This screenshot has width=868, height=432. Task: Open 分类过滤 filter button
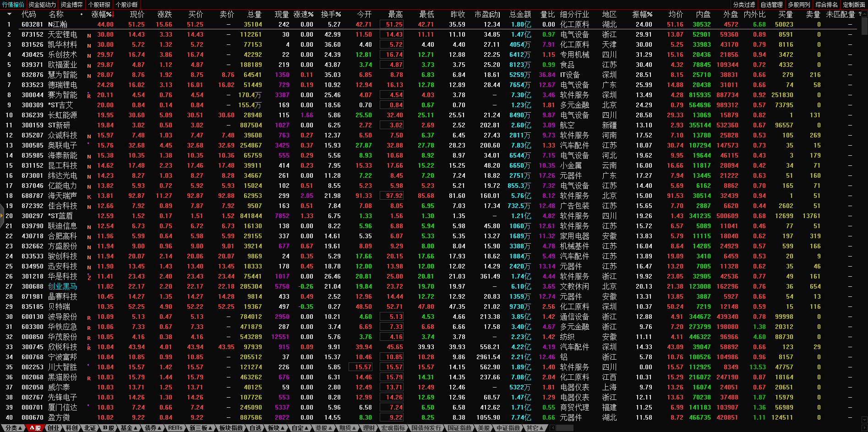tap(744, 5)
